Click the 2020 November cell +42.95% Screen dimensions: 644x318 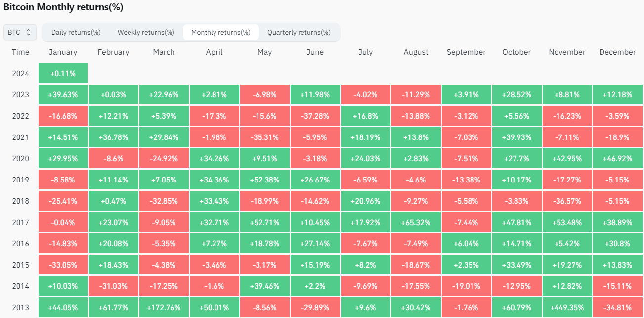567,158
